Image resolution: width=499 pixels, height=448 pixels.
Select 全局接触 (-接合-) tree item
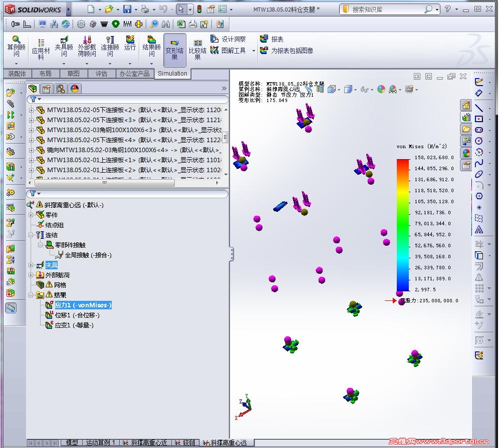click(x=88, y=255)
